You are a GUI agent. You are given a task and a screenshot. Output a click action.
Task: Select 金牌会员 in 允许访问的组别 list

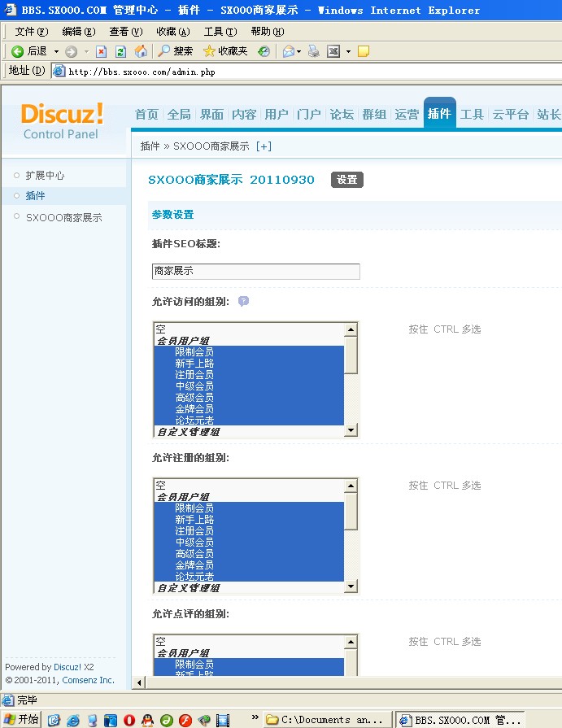point(249,409)
